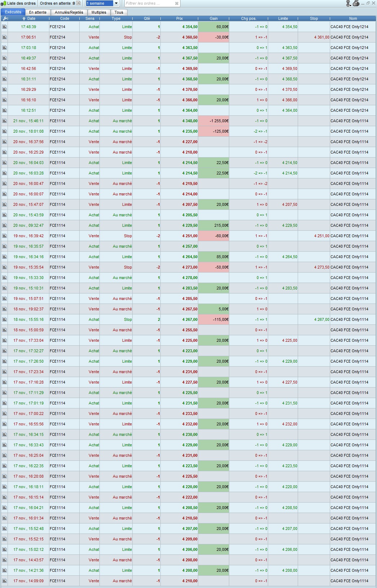This screenshot has width=377, height=588.
Task: Click the Ordres en attente :0 label
Action: pos(58,3)
